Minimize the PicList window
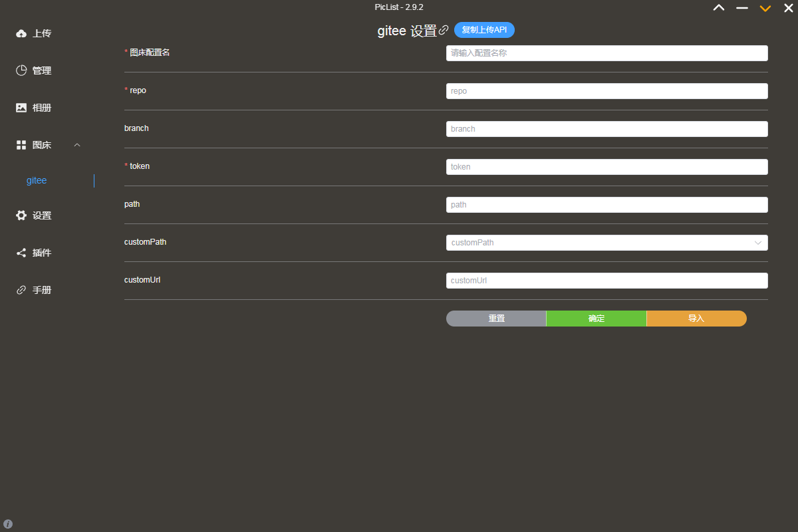This screenshot has height=532, width=798. [x=742, y=8]
